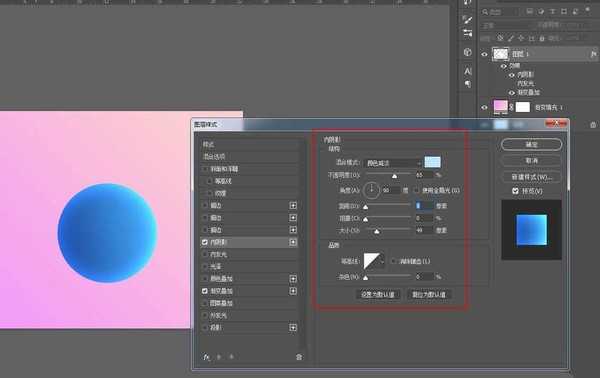Select the 投影 row label
The width and height of the screenshot is (600, 378).
[x=216, y=328]
